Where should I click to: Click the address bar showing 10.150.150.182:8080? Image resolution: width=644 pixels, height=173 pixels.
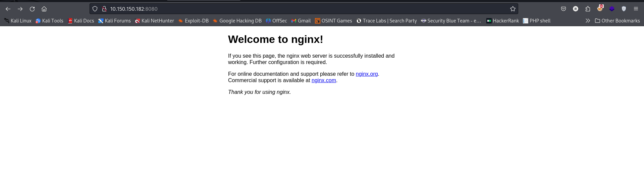pyautogui.click(x=302, y=9)
